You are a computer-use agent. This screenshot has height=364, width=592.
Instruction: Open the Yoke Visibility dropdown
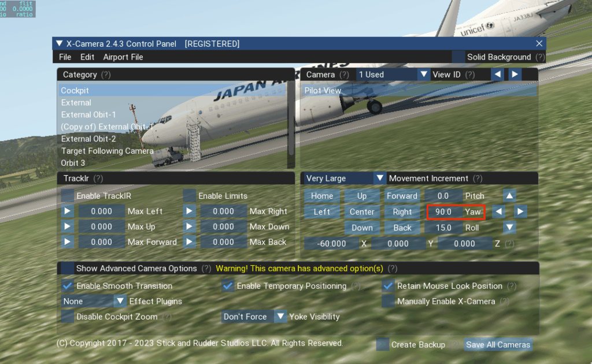(x=280, y=317)
